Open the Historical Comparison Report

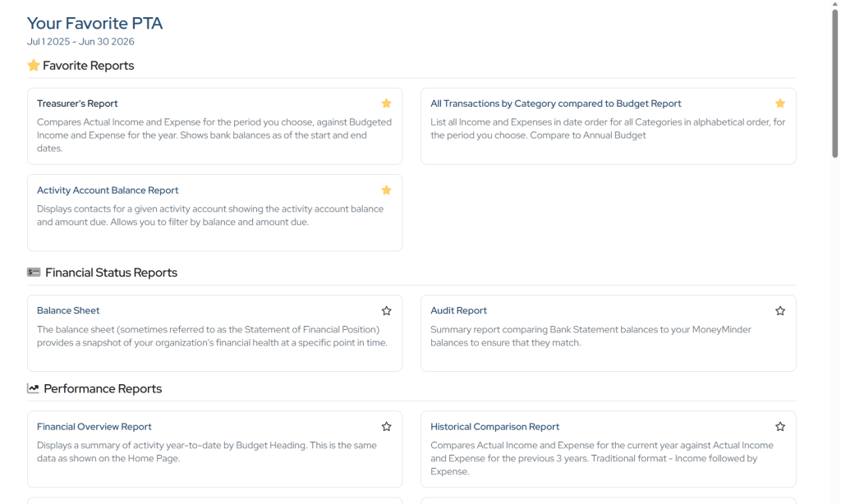click(x=494, y=427)
